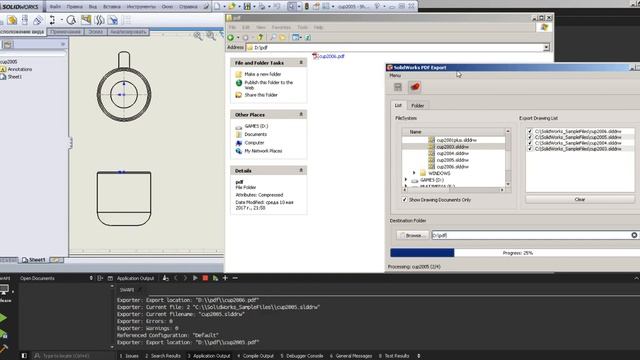The image size is (640, 360).
Task: Open the output panes arrow after Test Results
Action: click(x=419, y=356)
